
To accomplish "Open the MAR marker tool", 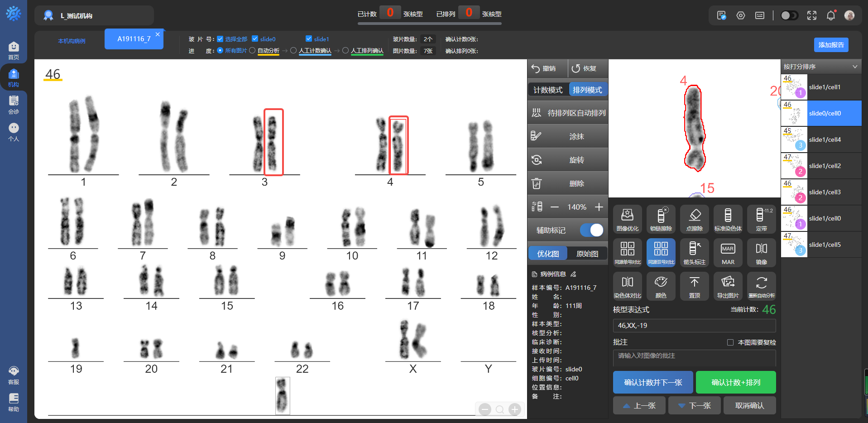I will [x=728, y=252].
